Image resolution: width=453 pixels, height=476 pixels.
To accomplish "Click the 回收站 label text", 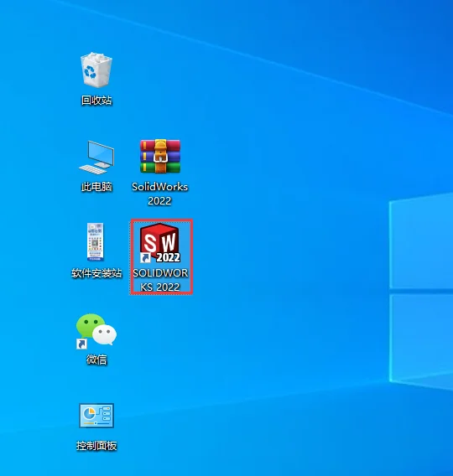I will tap(96, 101).
